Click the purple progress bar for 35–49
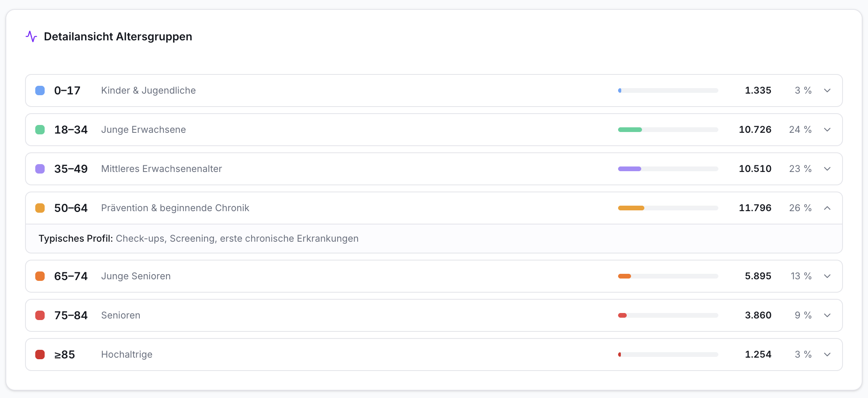Viewport: 868px width, 398px height. coord(668,169)
